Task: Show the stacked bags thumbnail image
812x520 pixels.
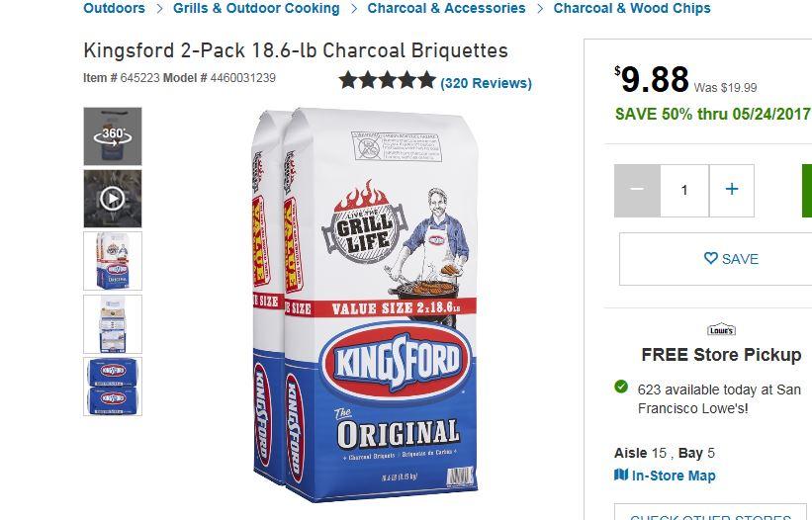Action: pyautogui.click(x=113, y=387)
